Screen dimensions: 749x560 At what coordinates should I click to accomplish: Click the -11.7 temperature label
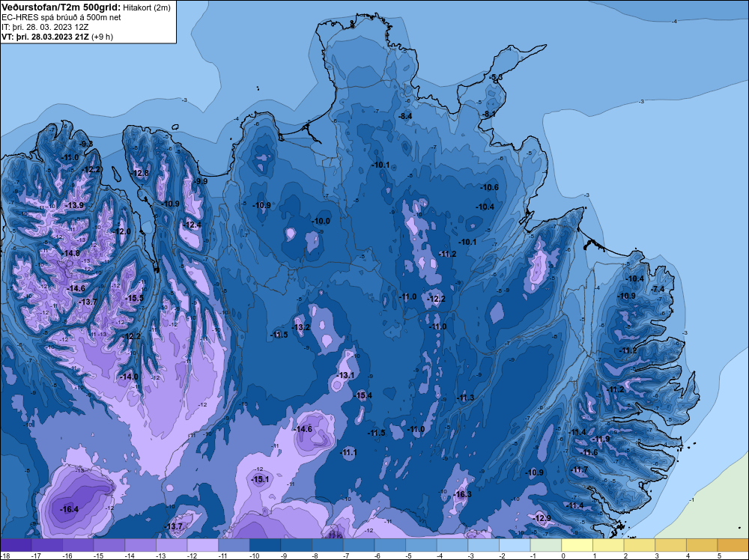point(580,469)
